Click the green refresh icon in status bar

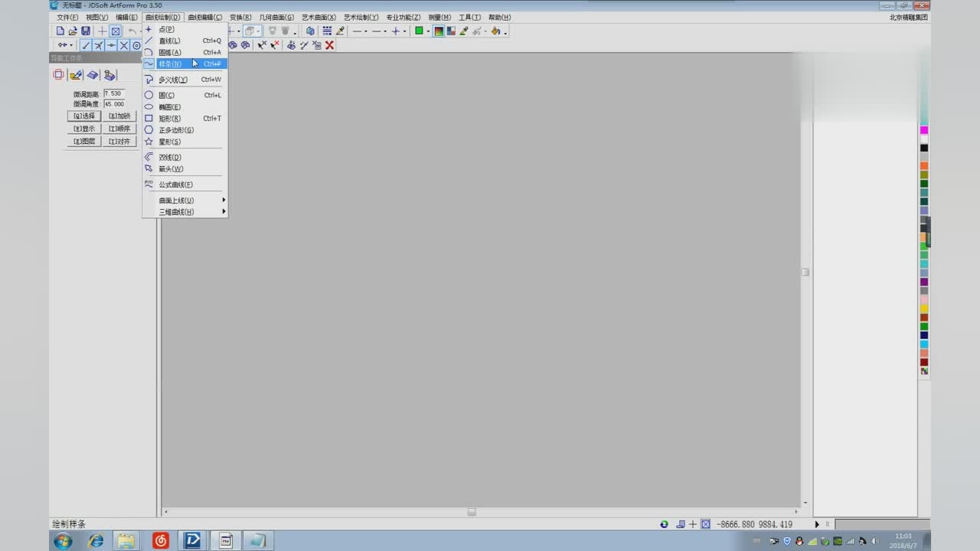(665, 524)
